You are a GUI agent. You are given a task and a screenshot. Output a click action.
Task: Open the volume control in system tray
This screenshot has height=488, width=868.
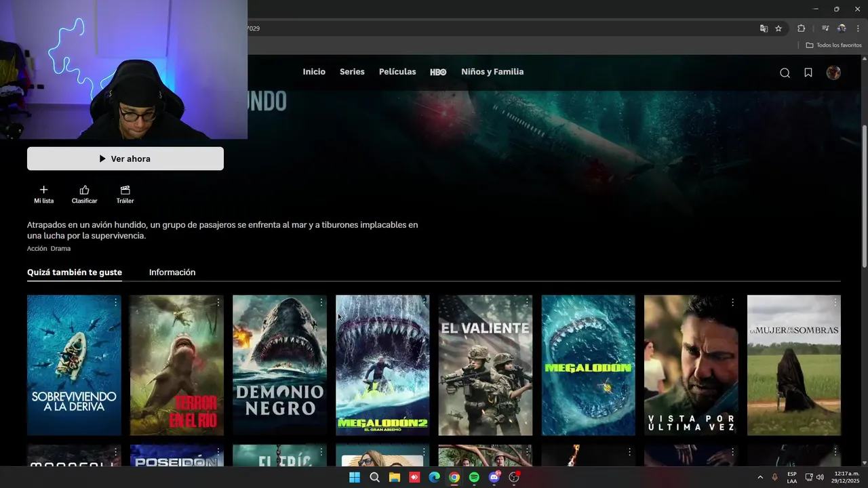click(x=820, y=477)
